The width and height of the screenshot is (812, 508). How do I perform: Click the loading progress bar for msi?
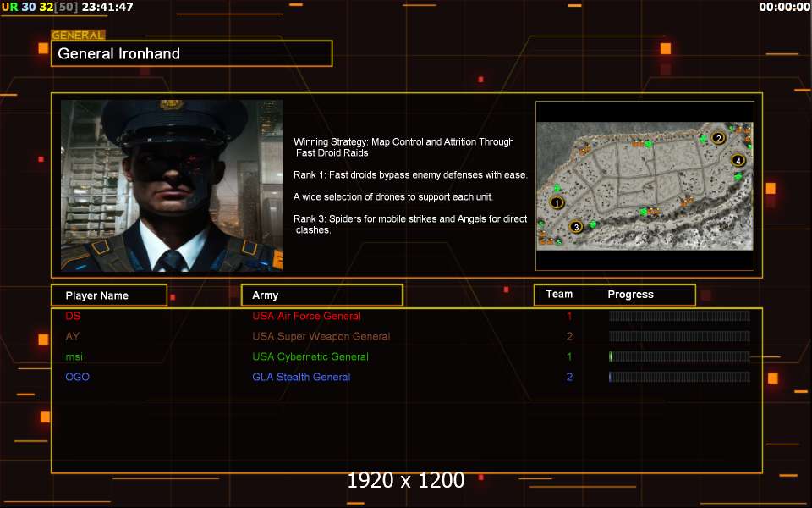679,356
